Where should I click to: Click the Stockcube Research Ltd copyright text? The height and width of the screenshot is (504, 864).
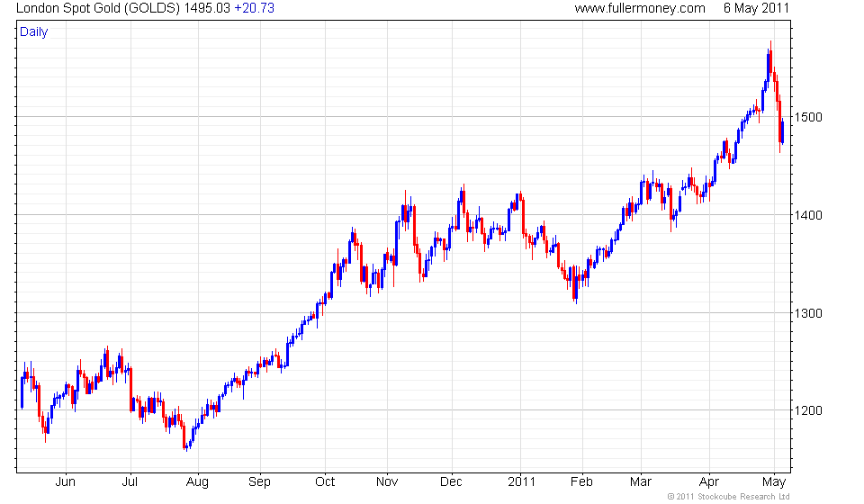729,497
